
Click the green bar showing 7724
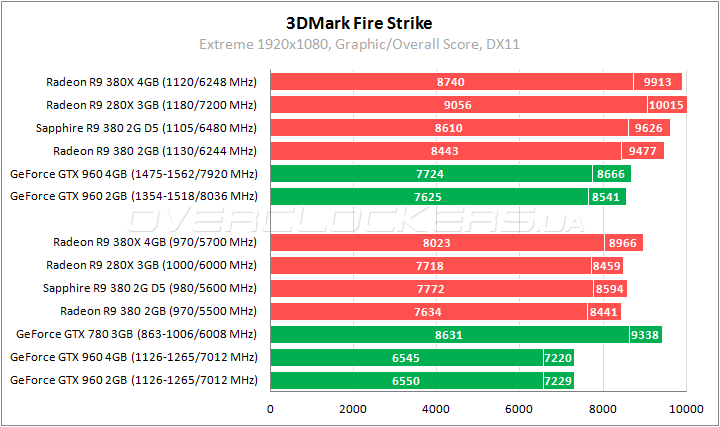point(430,174)
